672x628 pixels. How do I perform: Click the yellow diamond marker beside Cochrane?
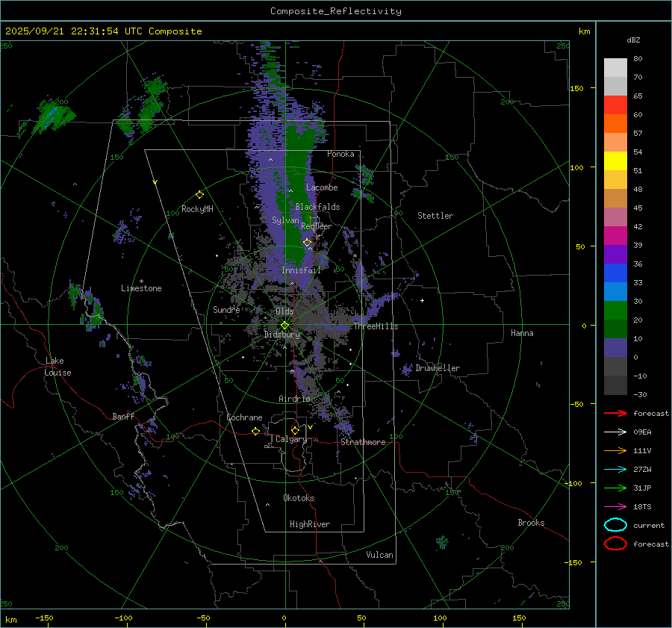(x=255, y=431)
